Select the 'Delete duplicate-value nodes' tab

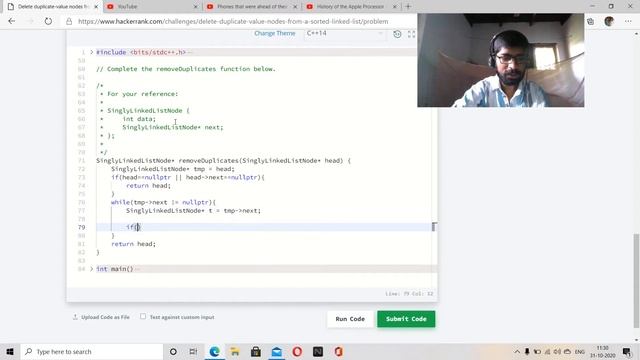point(52,7)
